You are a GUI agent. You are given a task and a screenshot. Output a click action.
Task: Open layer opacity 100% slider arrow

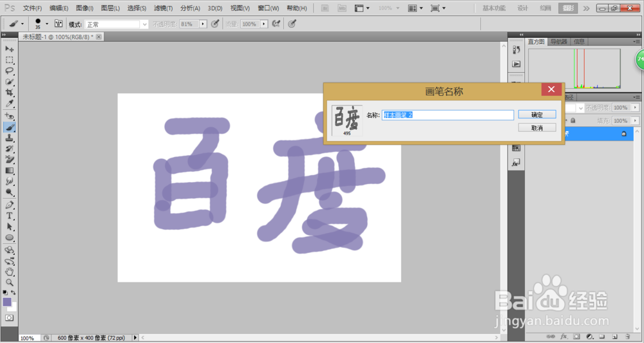(635, 107)
